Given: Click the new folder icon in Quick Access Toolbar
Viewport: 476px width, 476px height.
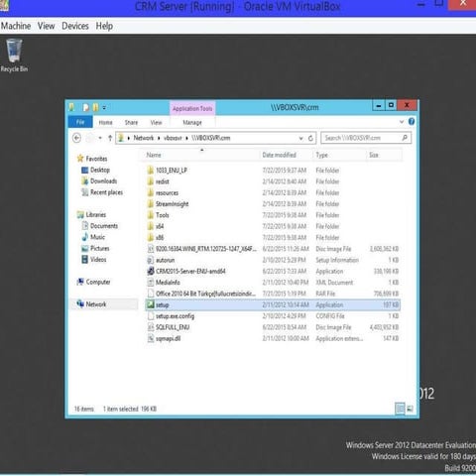Looking at the screenshot, I should [x=95, y=107].
